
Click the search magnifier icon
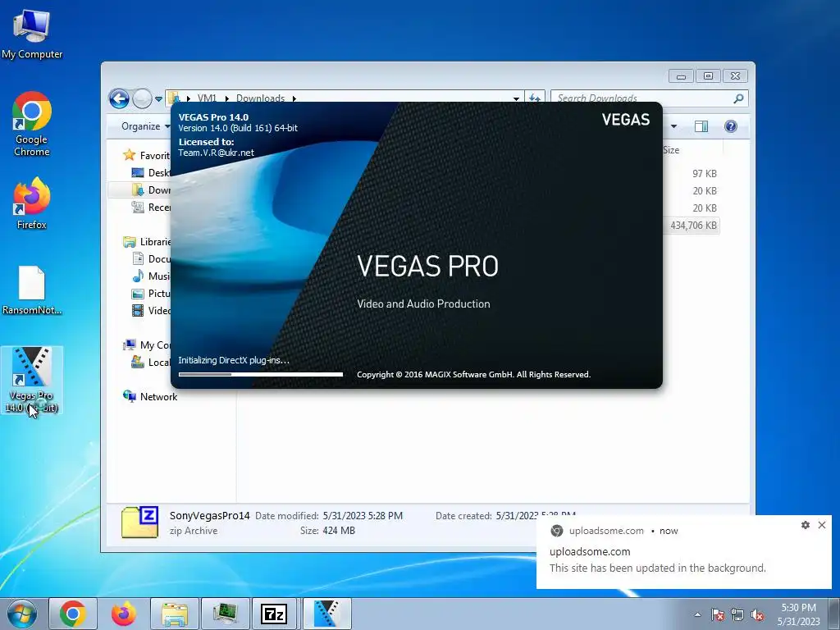[x=738, y=98]
